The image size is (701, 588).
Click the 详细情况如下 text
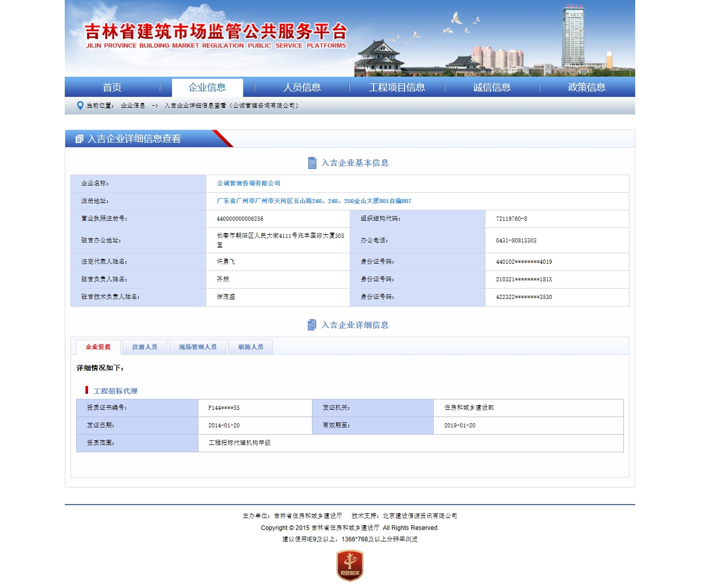tap(100, 368)
